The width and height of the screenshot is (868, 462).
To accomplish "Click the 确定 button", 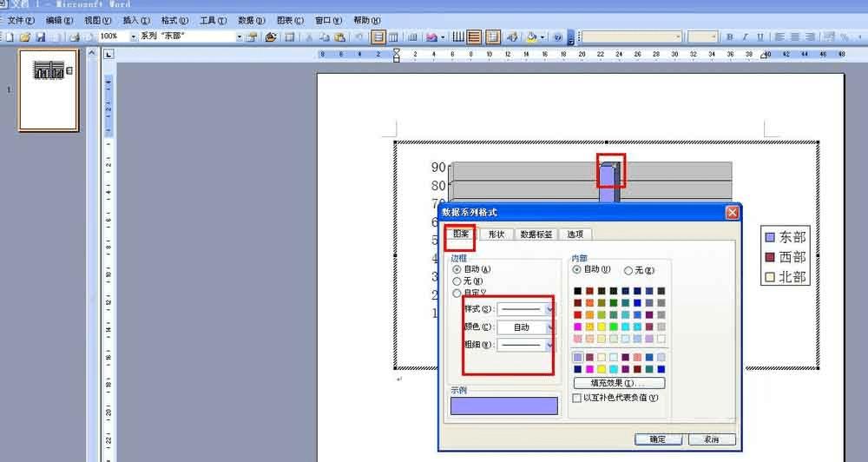I will [x=658, y=439].
